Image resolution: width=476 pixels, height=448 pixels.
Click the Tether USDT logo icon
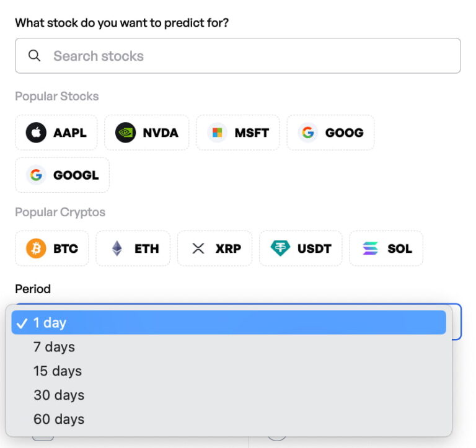point(280,248)
